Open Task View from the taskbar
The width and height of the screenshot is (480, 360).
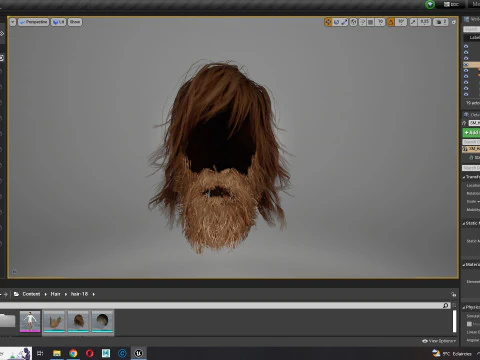pos(40,353)
